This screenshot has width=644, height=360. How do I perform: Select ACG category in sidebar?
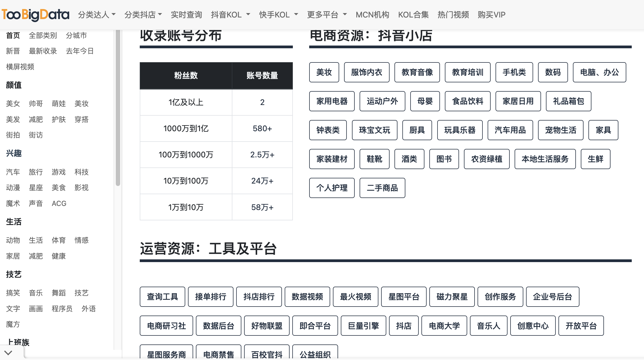59,203
